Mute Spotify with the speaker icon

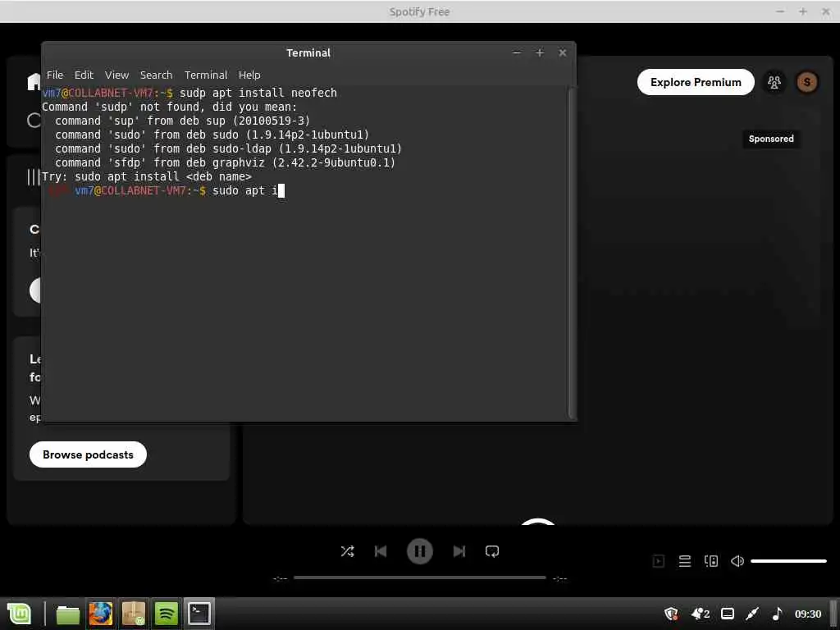point(737,561)
